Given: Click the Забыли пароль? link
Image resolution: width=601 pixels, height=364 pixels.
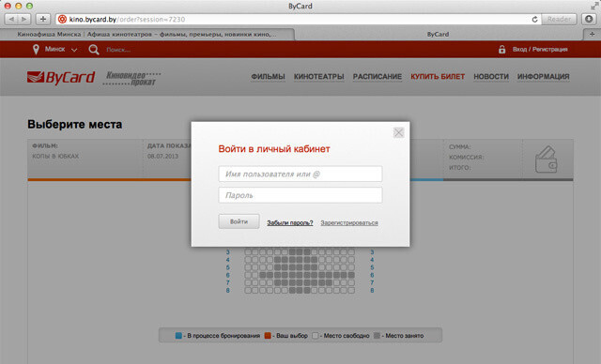Looking at the screenshot, I should click(290, 222).
